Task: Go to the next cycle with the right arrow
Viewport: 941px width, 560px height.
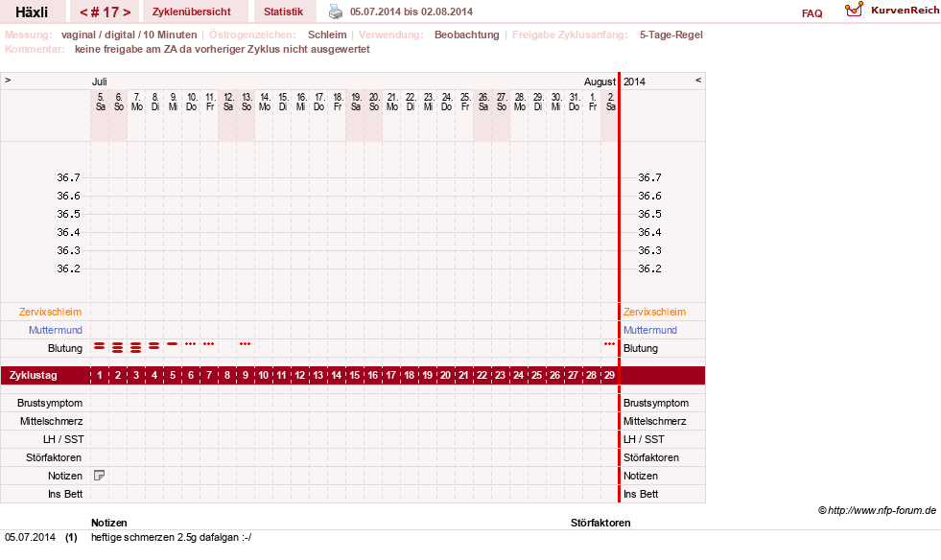Action: point(127,12)
